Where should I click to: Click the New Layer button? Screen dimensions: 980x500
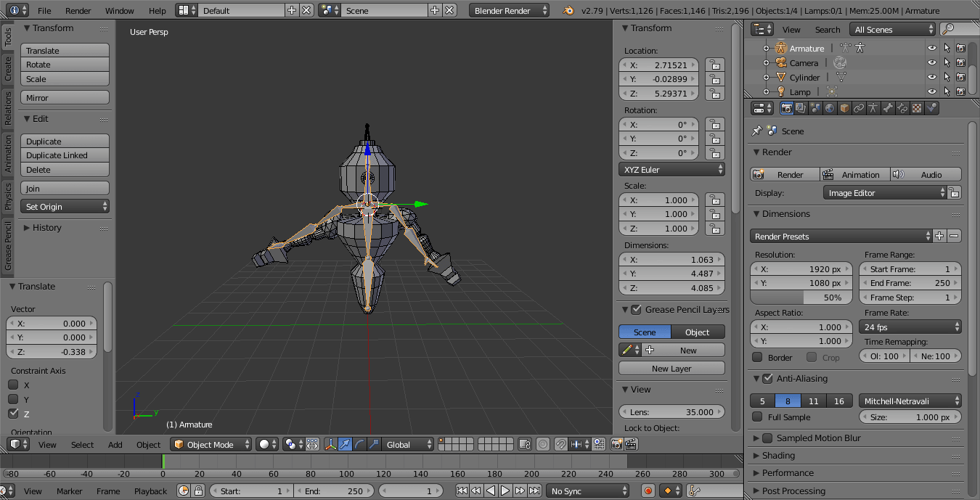click(x=671, y=368)
